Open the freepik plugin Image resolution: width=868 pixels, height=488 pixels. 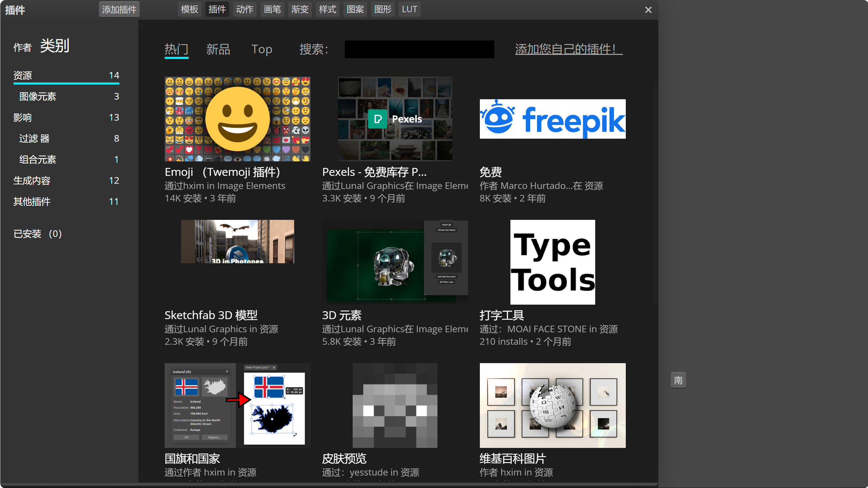point(552,119)
